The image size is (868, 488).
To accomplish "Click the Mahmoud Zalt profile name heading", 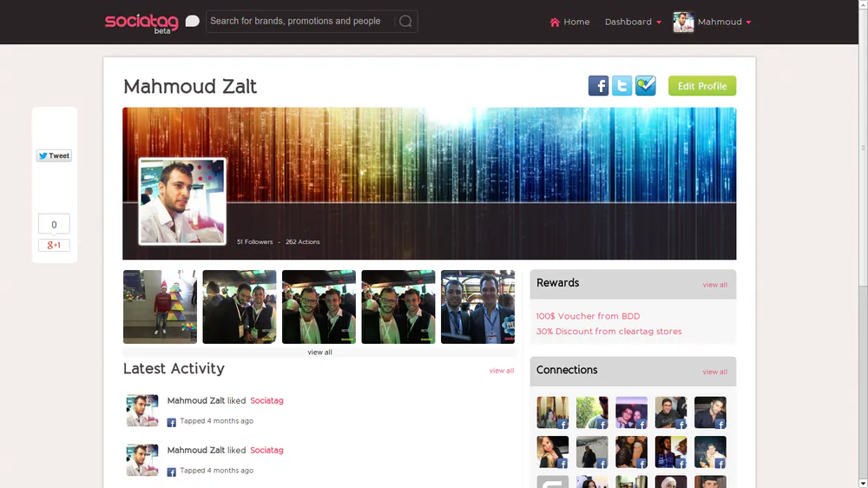I will click(x=190, y=87).
